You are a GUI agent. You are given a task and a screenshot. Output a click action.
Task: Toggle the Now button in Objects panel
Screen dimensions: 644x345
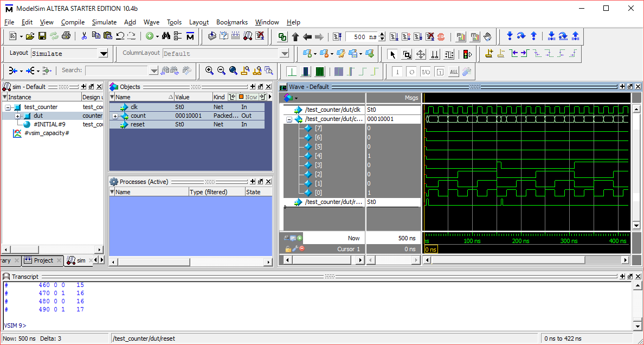pos(248,97)
